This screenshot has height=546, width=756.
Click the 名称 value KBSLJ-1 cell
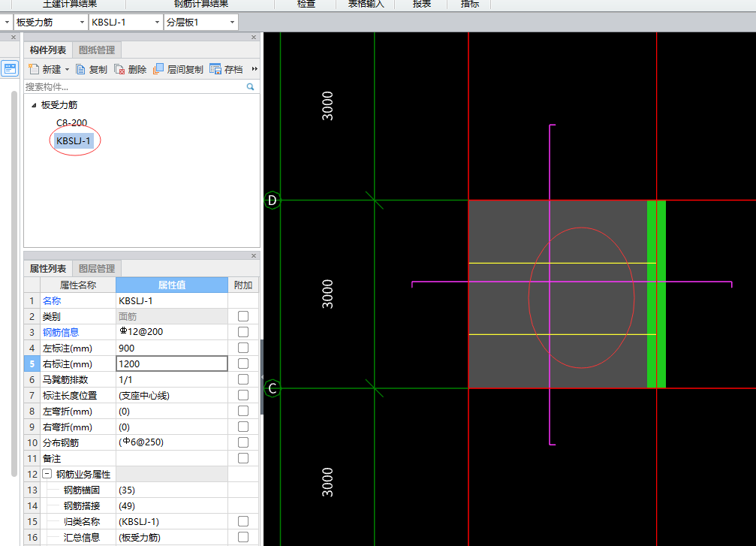(x=172, y=300)
